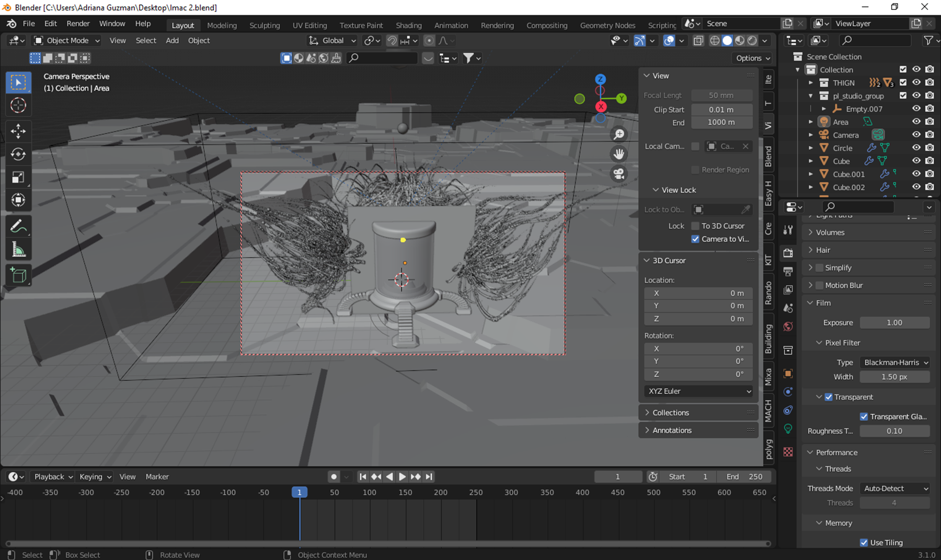Open the Render menu
The height and width of the screenshot is (560, 941).
click(x=78, y=24)
